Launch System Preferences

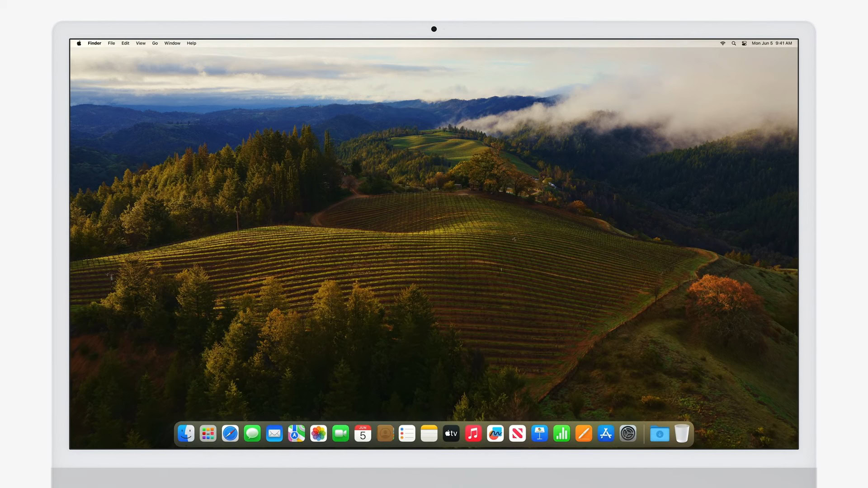tap(628, 433)
